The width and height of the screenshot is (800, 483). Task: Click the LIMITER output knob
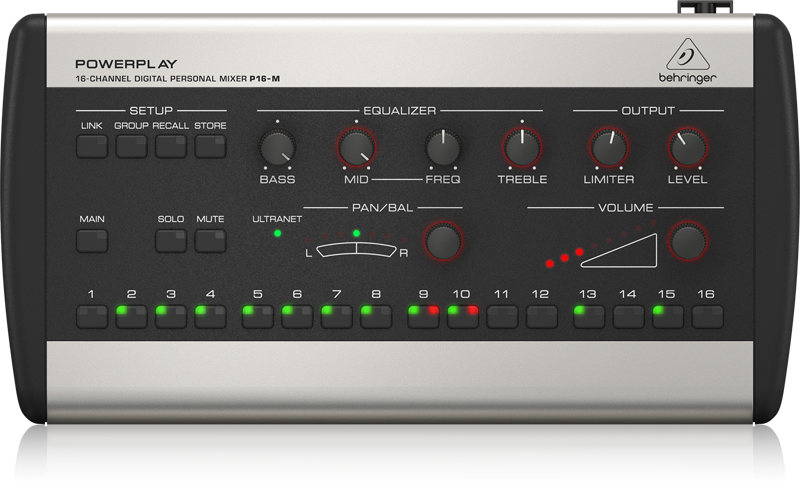[x=609, y=148]
